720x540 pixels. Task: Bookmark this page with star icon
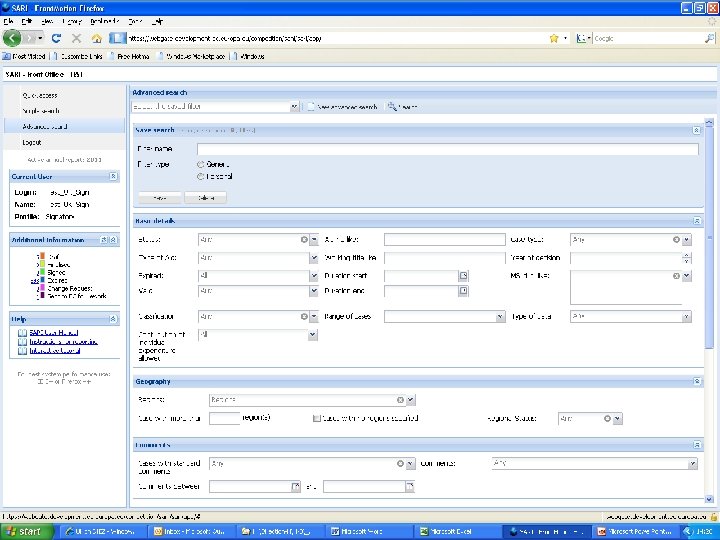point(554,39)
